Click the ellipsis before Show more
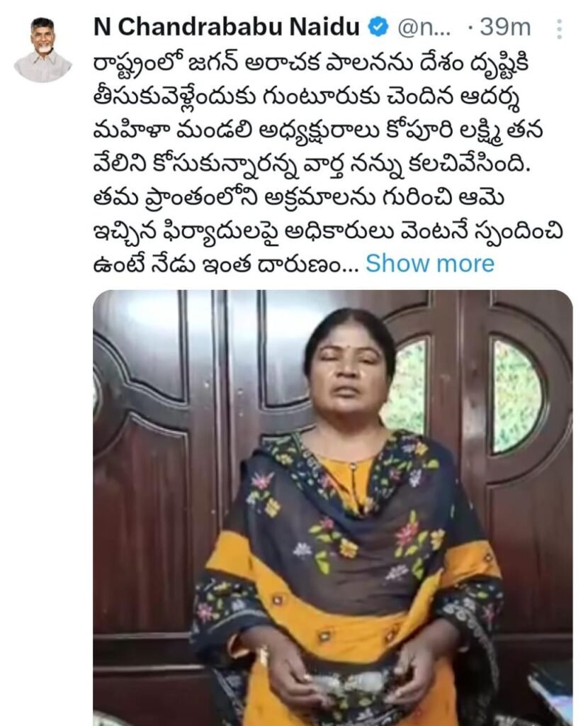This screenshot has height=726, width=588. (351, 267)
